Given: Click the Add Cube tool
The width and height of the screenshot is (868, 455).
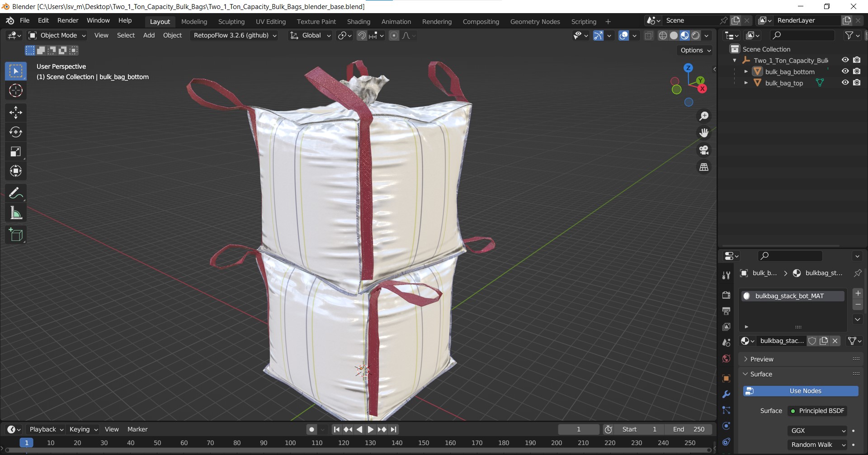Looking at the screenshot, I should (16, 235).
